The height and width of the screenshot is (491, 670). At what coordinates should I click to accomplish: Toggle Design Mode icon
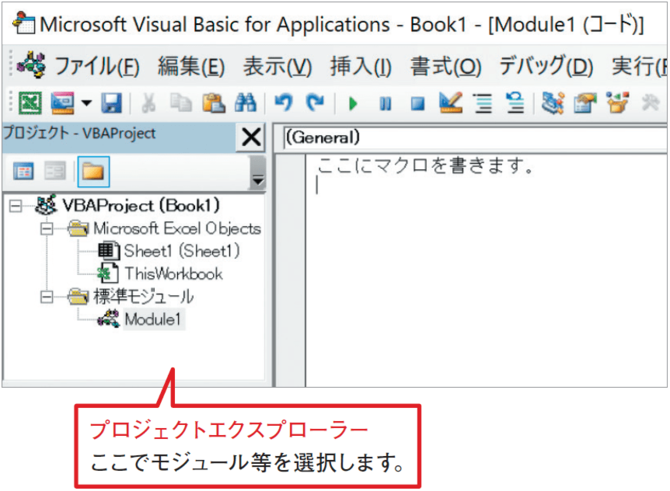[451, 103]
